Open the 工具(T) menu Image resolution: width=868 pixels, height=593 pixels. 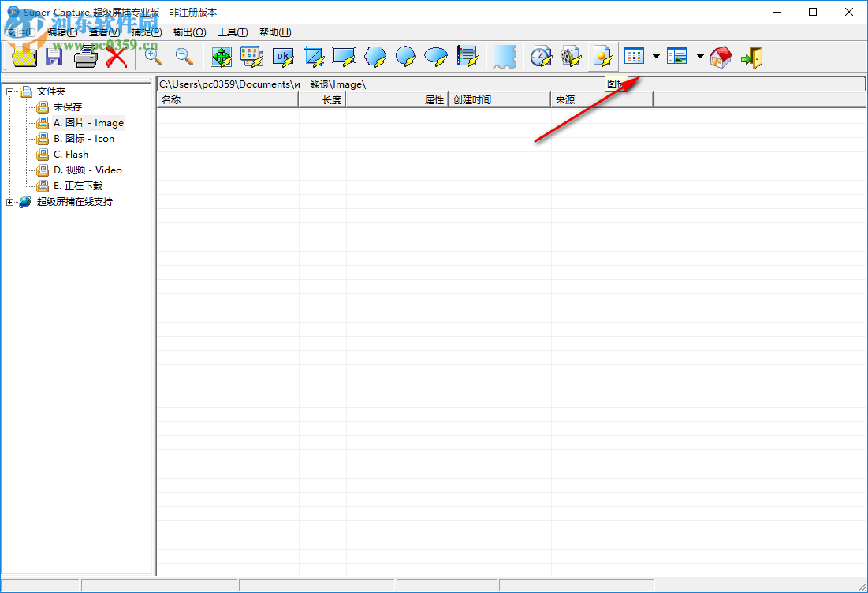(233, 32)
